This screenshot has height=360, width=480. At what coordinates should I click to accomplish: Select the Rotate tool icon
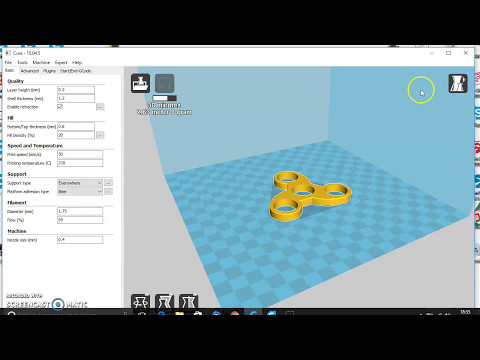coord(140,301)
